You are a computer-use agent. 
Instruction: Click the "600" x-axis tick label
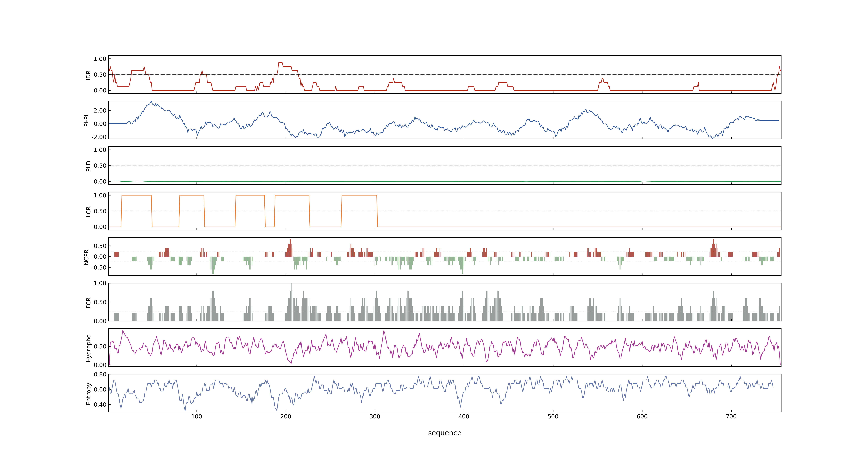[642, 416]
